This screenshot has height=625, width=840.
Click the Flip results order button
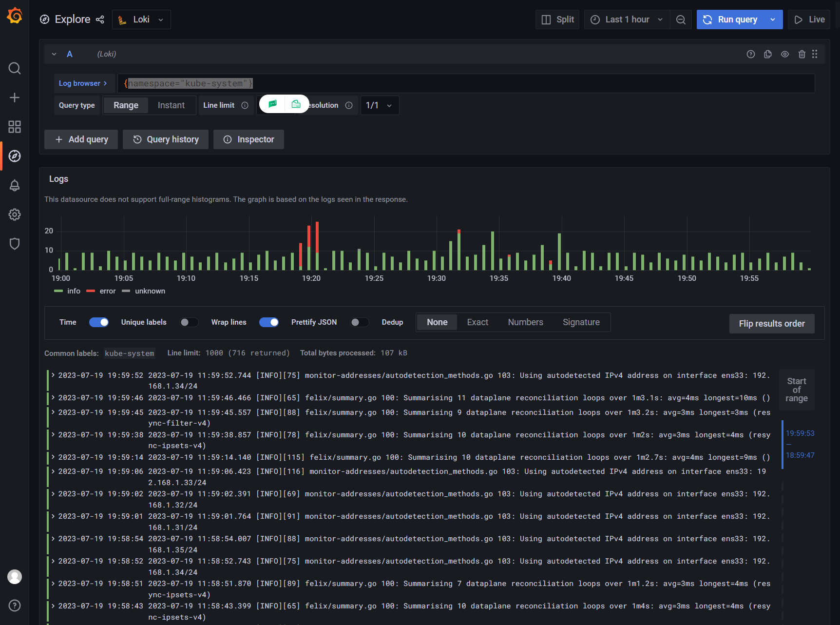click(x=771, y=324)
